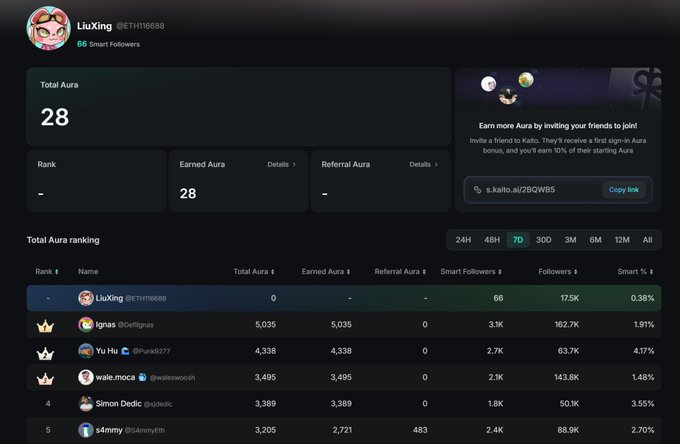Open Simon Dedic avatar in ranking
The height and width of the screenshot is (444, 680).
click(x=86, y=404)
